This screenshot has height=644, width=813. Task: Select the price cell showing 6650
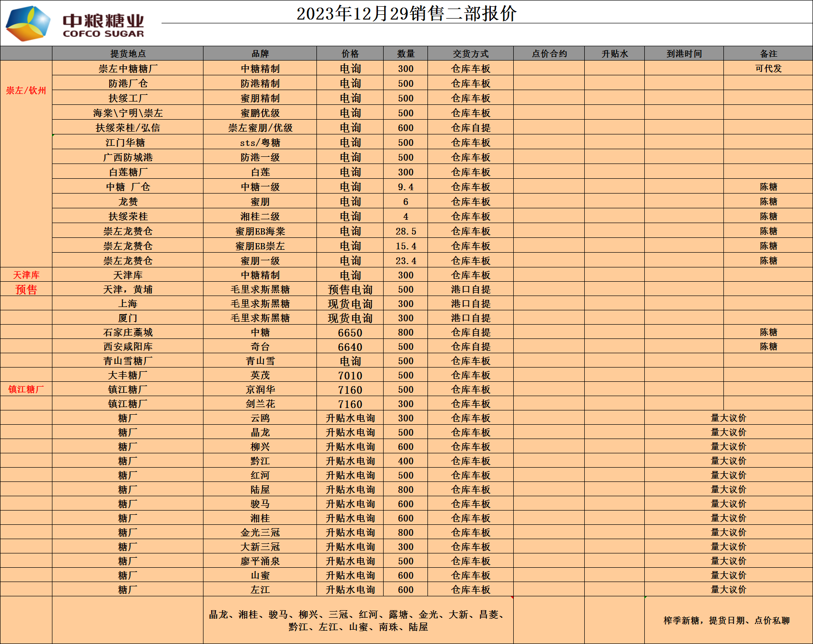coord(350,333)
